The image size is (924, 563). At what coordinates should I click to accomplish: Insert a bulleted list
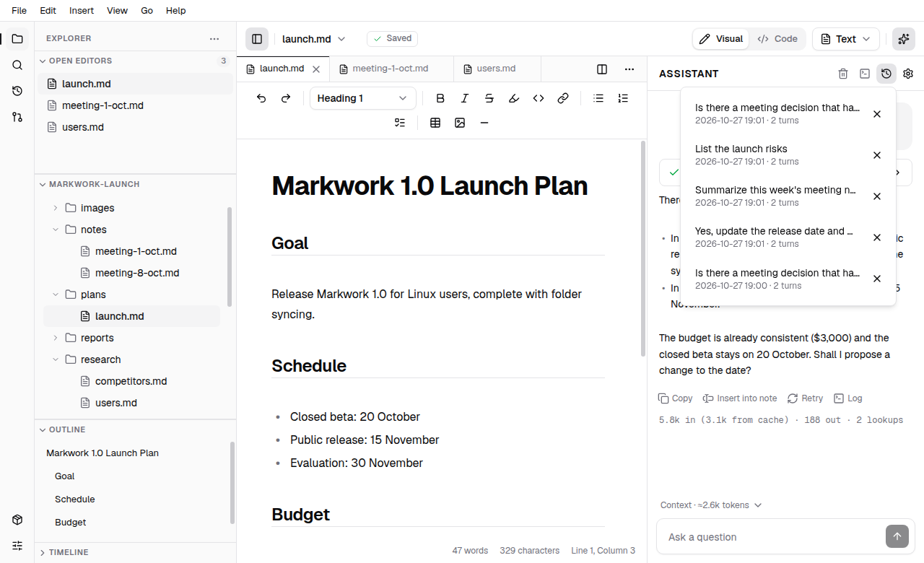click(x=598, y=98)
